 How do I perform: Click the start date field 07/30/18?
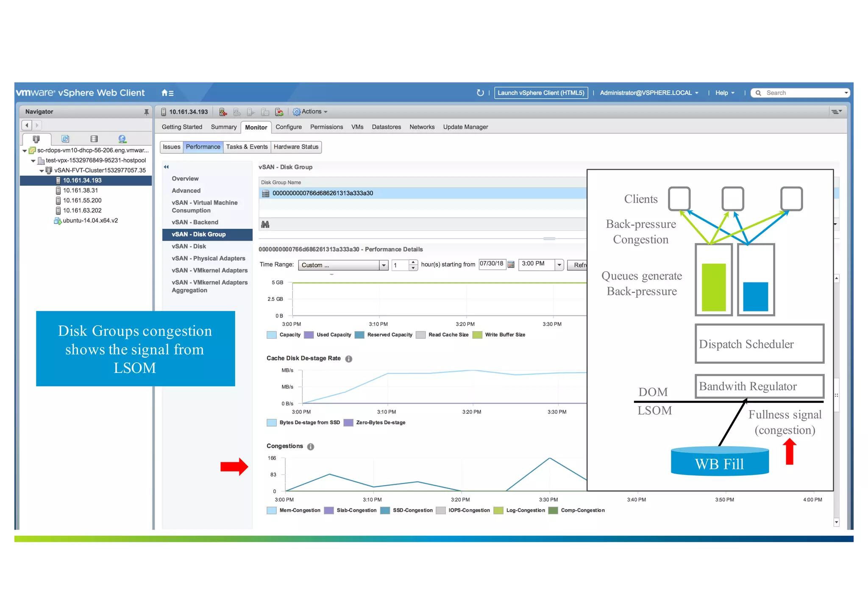(x=492, y=264)
